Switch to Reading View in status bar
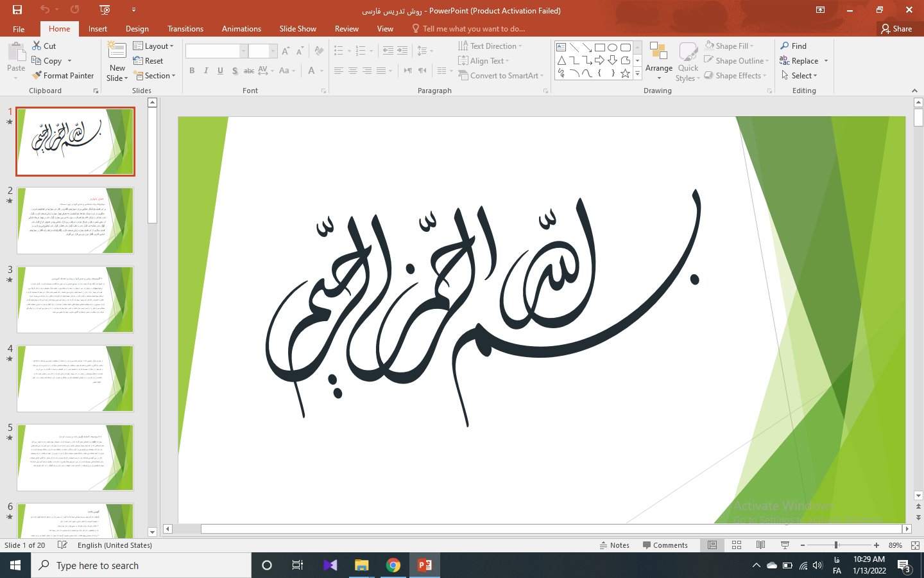The image size is (924, 578). (760, 545)
